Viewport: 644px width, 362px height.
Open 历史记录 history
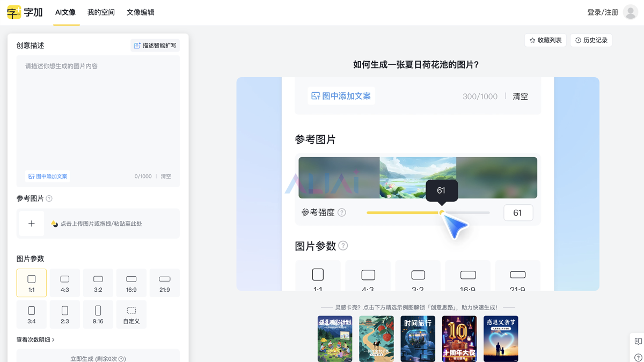pyautogui.click(x=591, y=40)
